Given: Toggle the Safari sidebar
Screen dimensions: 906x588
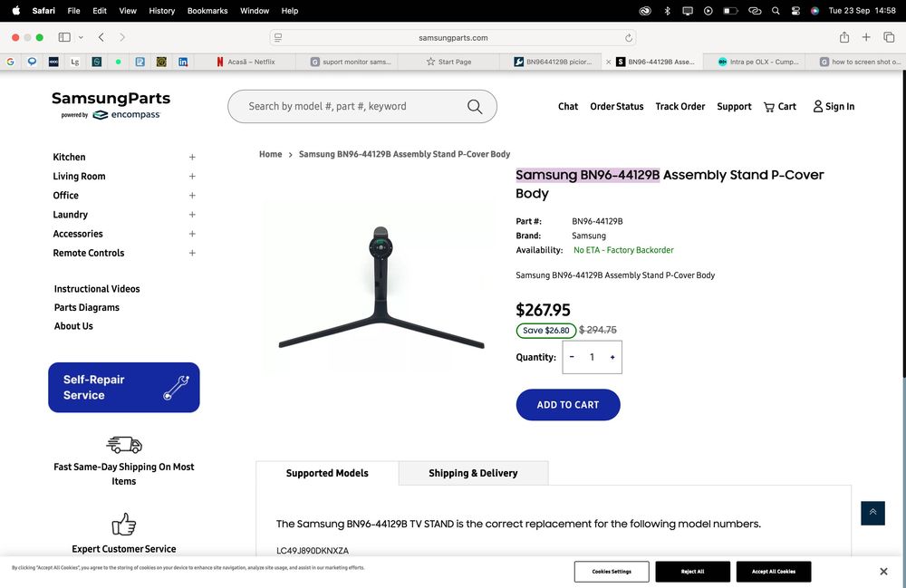Looking at the screenshot, I should pyautogui.click(x=64, y=37).
